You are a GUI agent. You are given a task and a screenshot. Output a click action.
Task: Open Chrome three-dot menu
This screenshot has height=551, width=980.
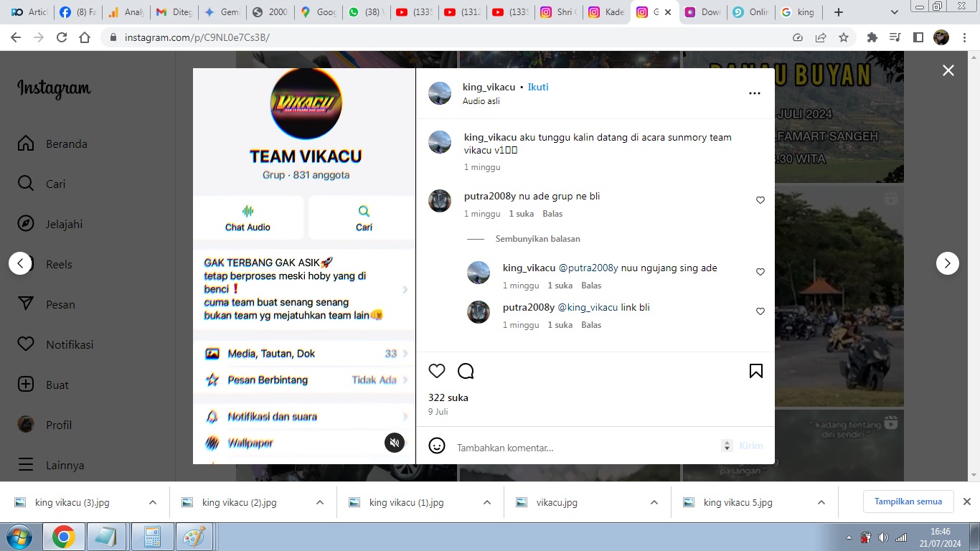point(964,37)
